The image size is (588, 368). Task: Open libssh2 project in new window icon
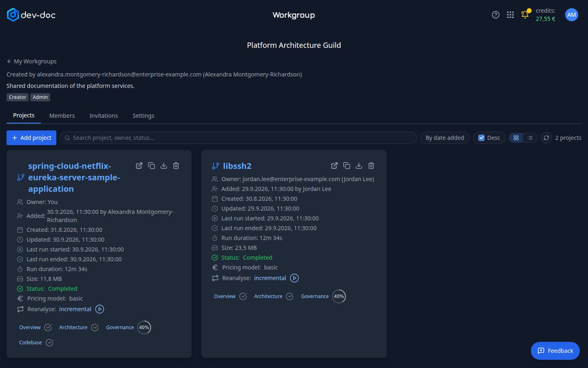tap(334, 166)
